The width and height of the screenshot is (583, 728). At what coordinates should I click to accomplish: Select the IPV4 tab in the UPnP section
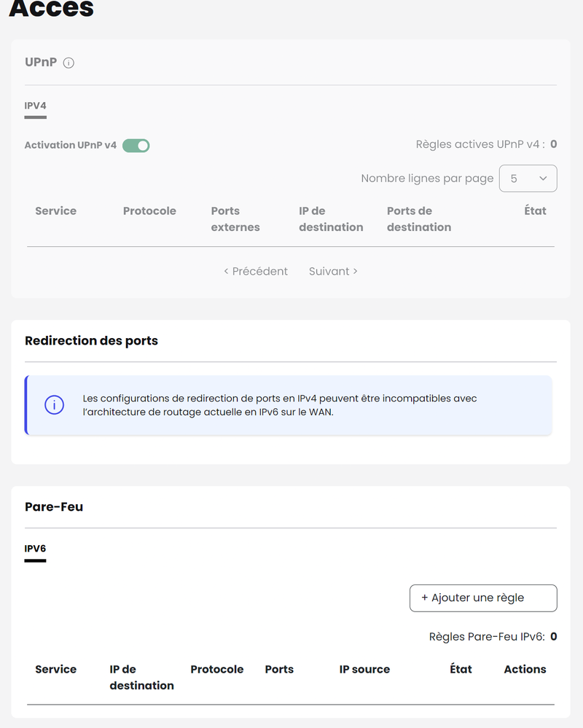(x=35, y=104)
